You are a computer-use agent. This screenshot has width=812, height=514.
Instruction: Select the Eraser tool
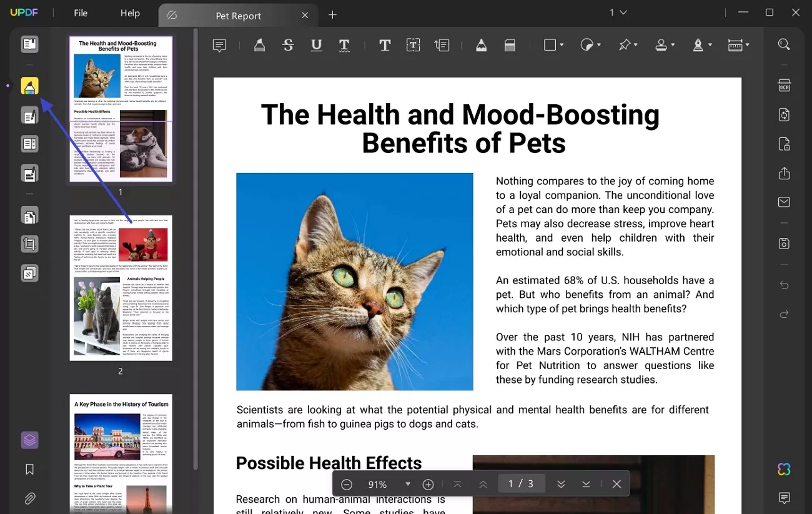click(x=510, y=45)
